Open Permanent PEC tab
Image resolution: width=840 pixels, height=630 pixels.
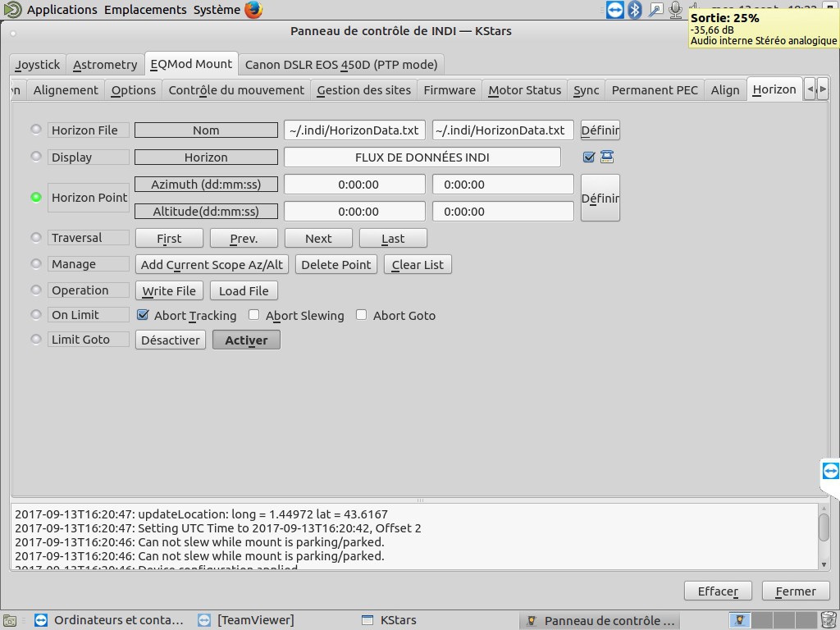(x=655, y=90)
